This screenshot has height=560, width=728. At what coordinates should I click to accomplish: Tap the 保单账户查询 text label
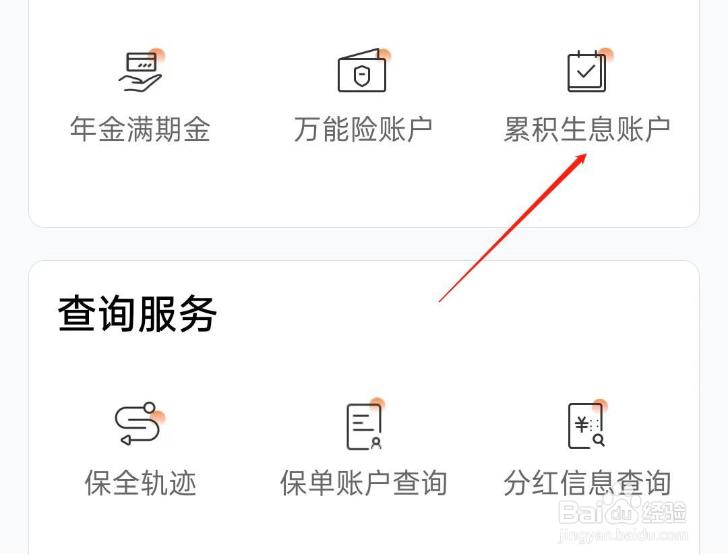click(363, 483)
